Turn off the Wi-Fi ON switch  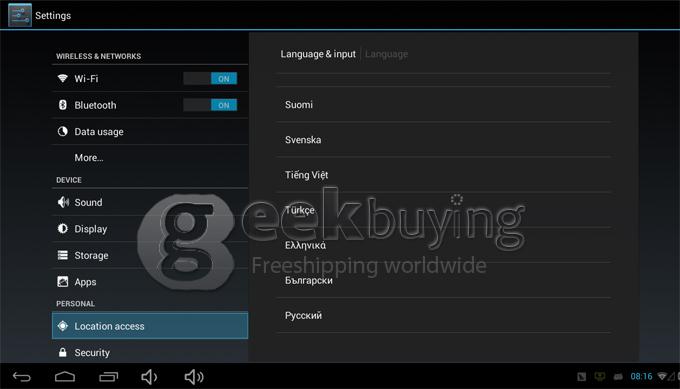[210, 78]
